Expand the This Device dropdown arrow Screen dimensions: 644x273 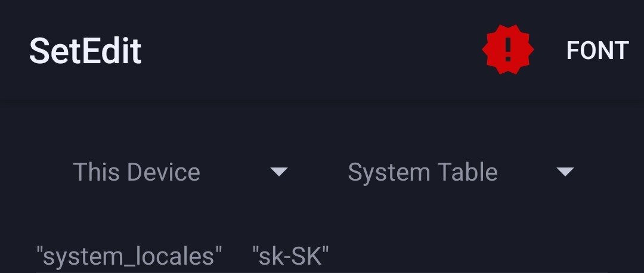(279, 172)
